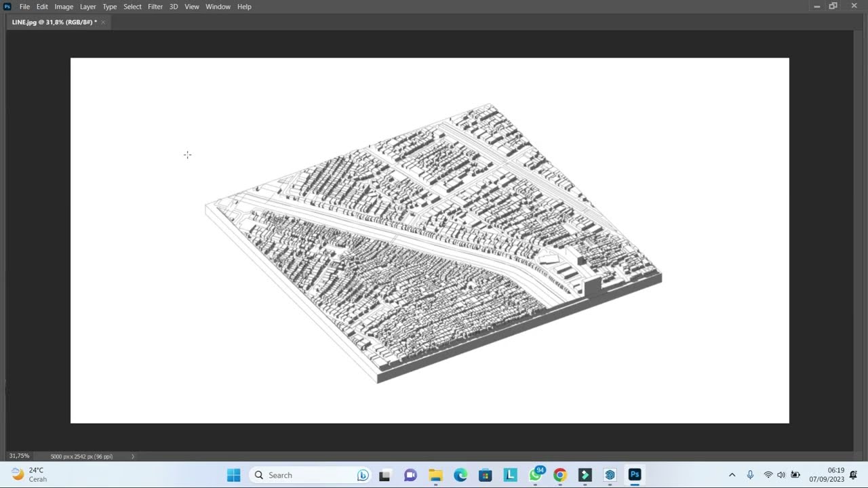Open the Layer menu
Screen dimensions: 868x488
(88, 7)
